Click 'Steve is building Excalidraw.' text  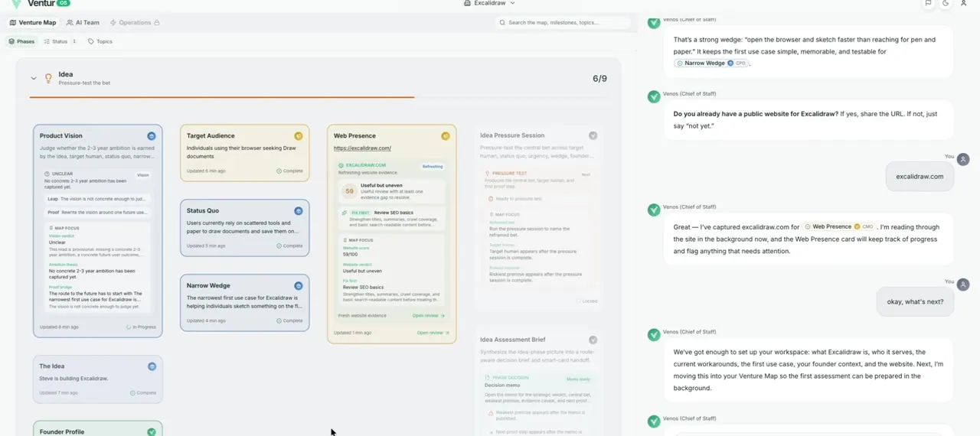[73, 379]
